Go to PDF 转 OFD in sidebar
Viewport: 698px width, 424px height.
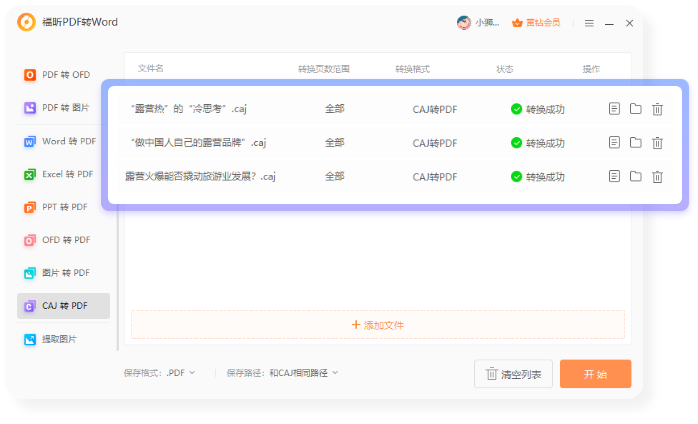click(x=64, y=75)
